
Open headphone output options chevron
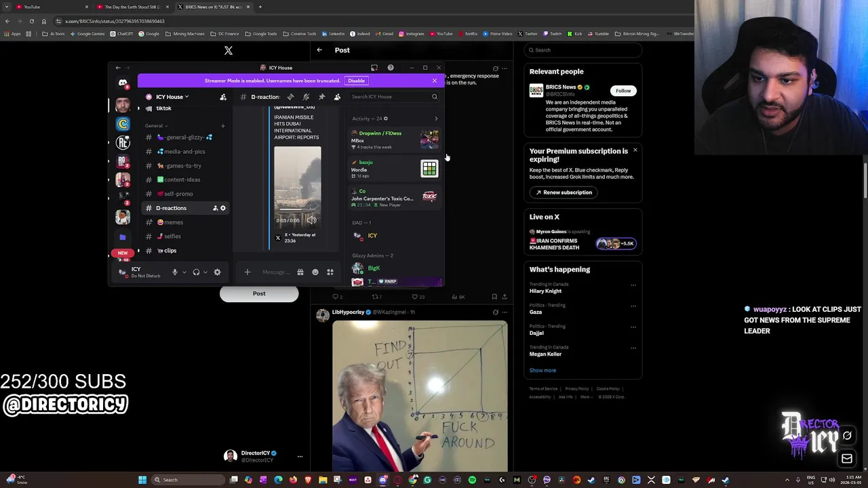click(x=205, y=272)
